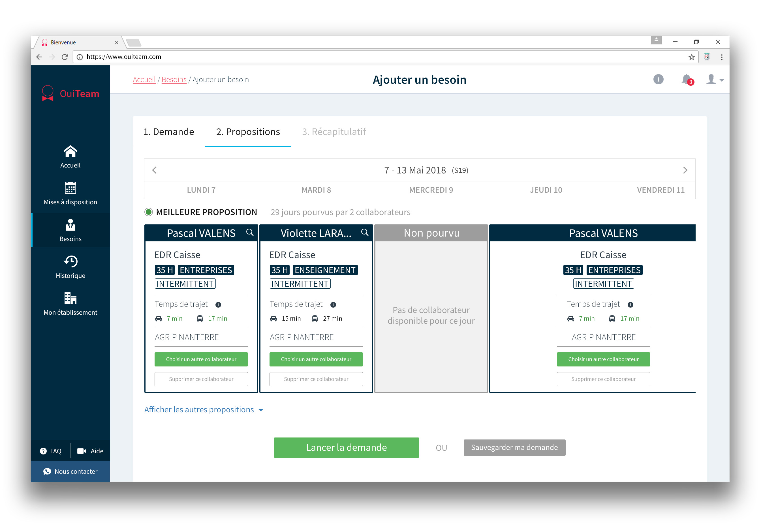Info icon beside Temps de trajet, first Pascal card

click(x=218, y=305)
